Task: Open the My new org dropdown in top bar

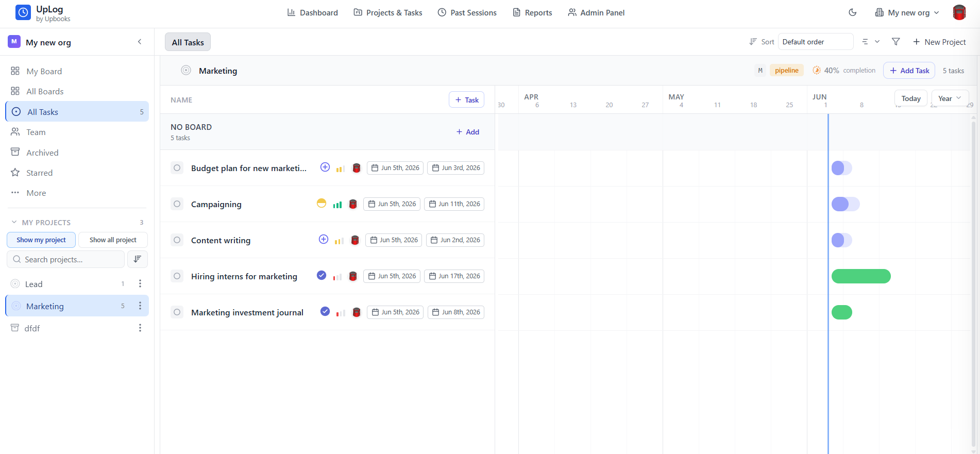Action: tap(907, 12)
